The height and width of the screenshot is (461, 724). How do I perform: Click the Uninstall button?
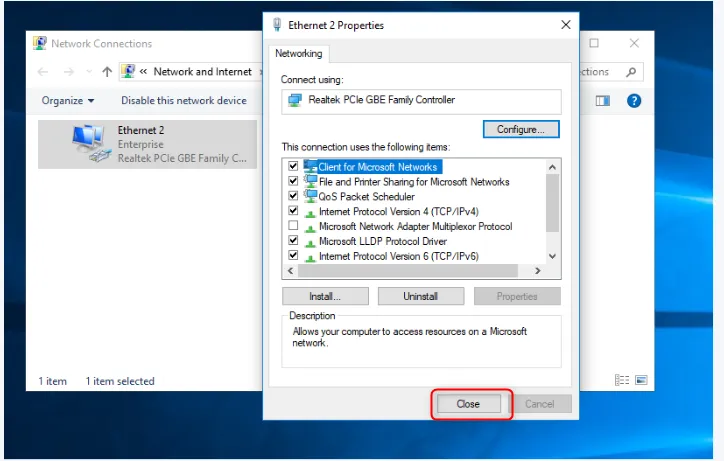click(x=421, y=296)
